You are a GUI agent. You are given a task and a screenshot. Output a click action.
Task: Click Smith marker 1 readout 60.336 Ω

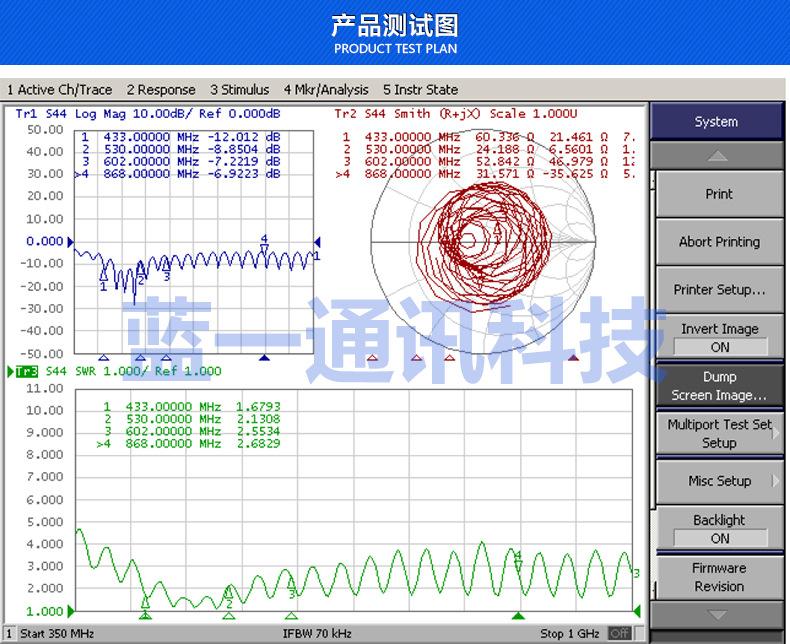505,137
